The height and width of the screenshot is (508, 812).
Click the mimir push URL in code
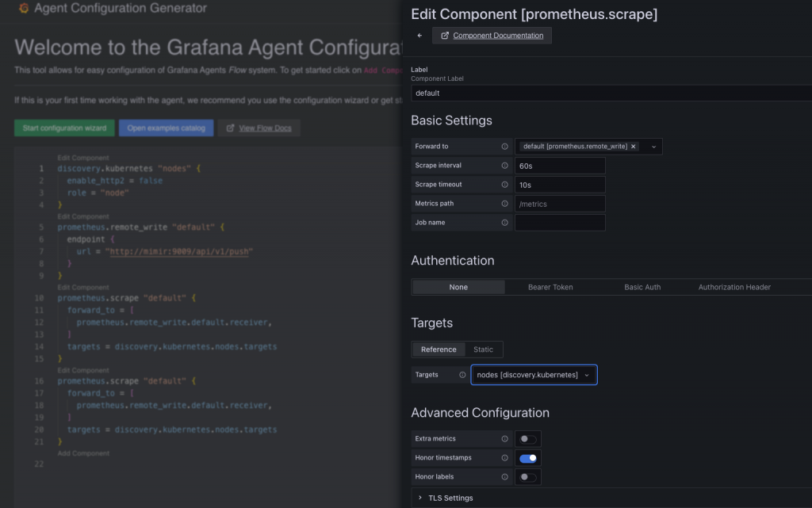click(x=179, y=251)
